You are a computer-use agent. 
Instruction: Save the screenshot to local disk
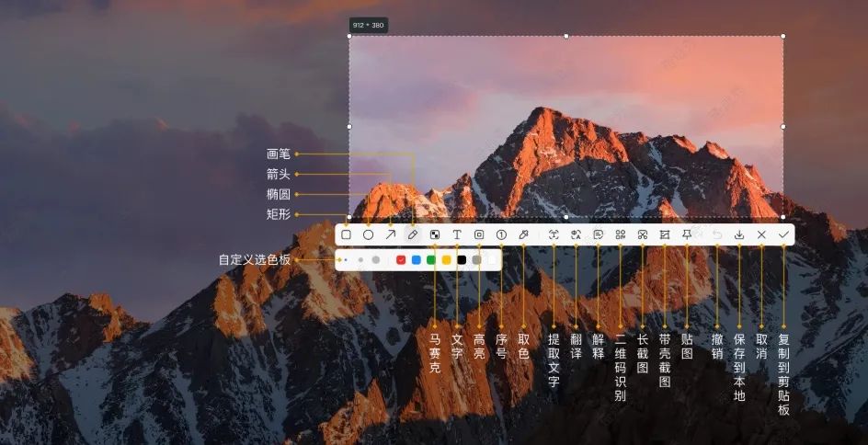tap(739, 235)
